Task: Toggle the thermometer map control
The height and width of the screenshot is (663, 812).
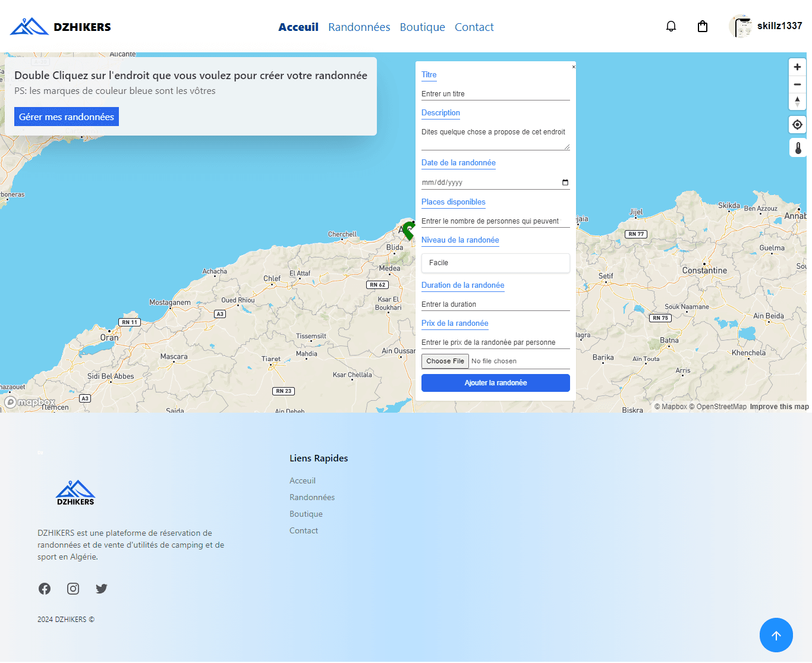Action: pos(797,147)
